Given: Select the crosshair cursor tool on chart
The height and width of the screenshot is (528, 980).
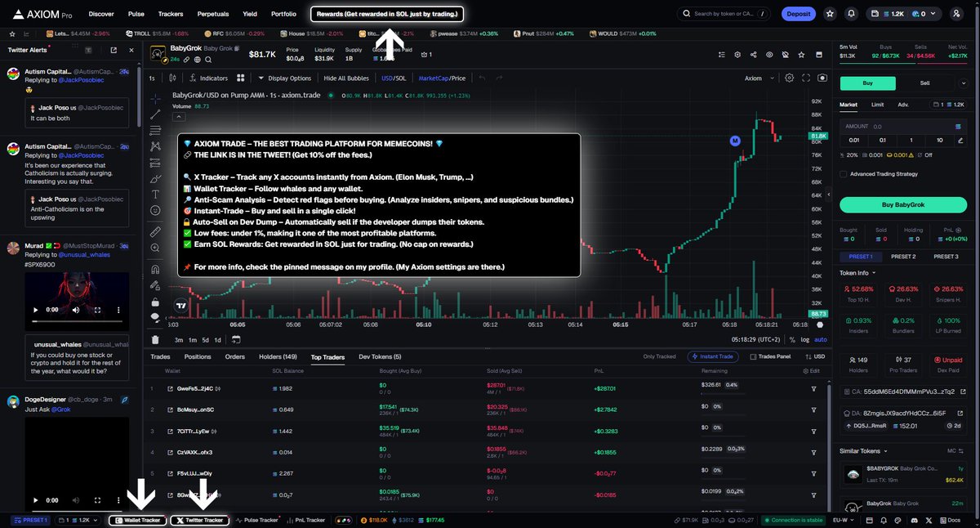Looking at the screenshot, I should point(155,98).
